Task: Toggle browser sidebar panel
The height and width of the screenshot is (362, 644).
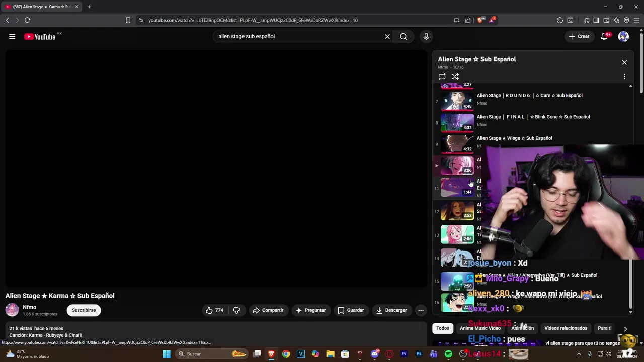Action: 596,20
